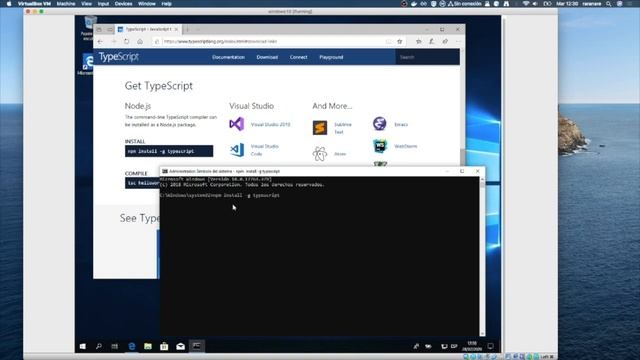
Task: Open Windows Action Center notifications
Action: tap(491, 346)
